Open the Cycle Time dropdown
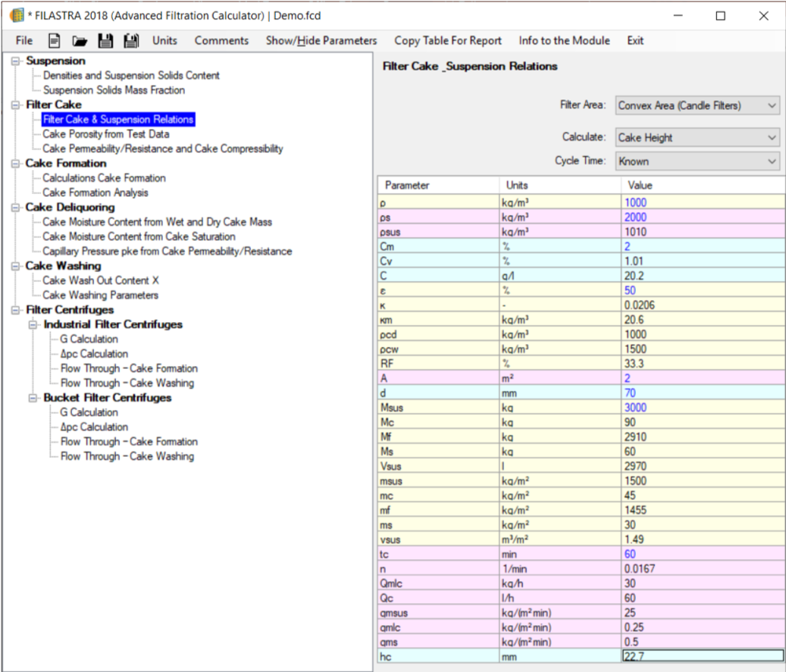This screenshot has height=672, width=786. pyautogui.click(x=697, y=161)
